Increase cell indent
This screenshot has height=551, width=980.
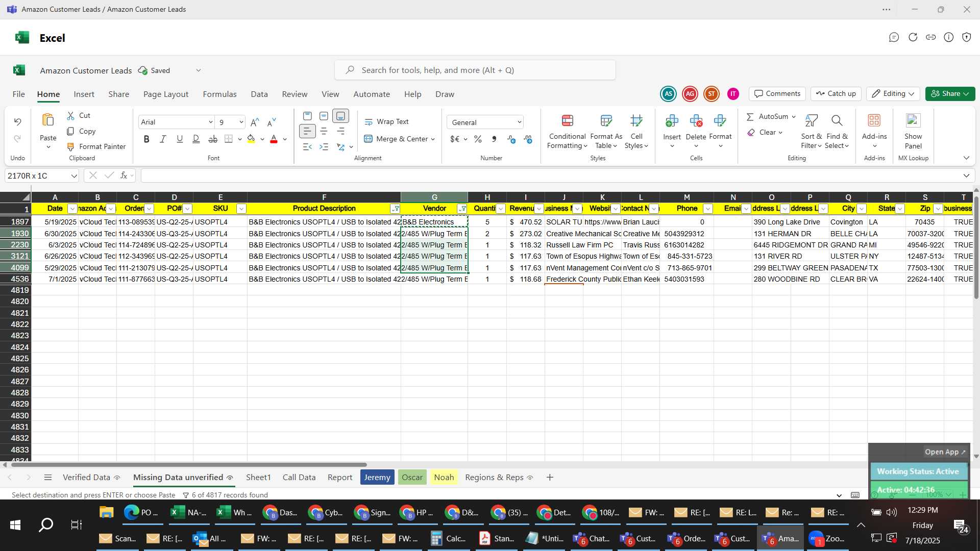pyautogui.click(x=324, y=147)
